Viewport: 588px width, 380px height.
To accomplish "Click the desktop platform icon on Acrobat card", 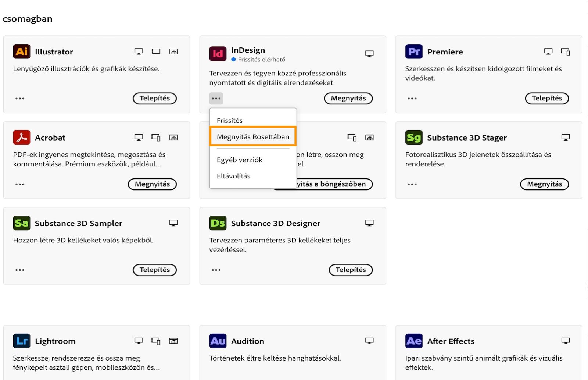I will [139, 137].
